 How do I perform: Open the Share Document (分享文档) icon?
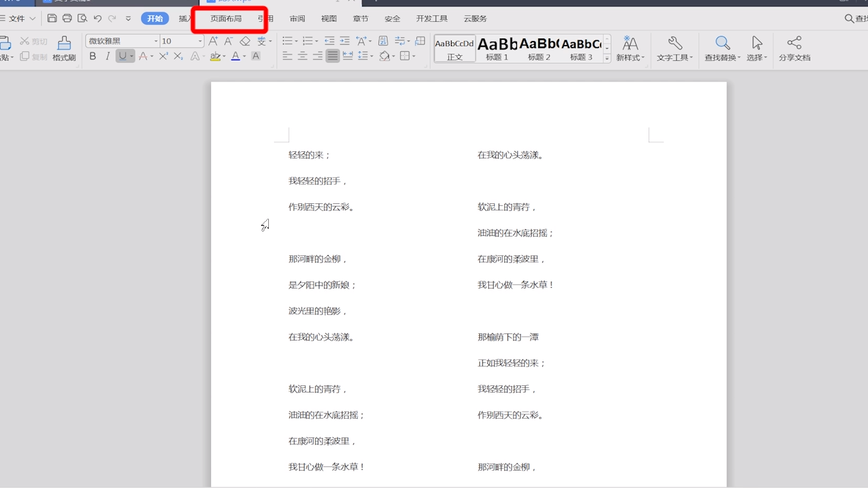794,49
